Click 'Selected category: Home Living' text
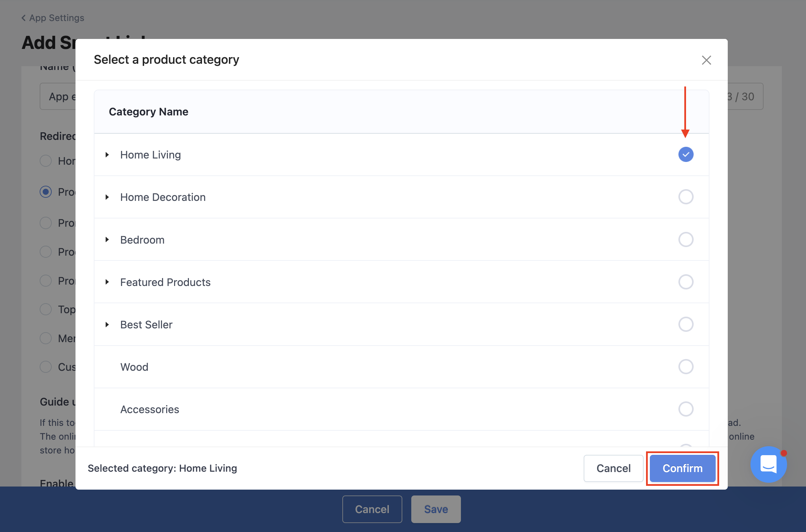The image size is (806, 532). 162,468
